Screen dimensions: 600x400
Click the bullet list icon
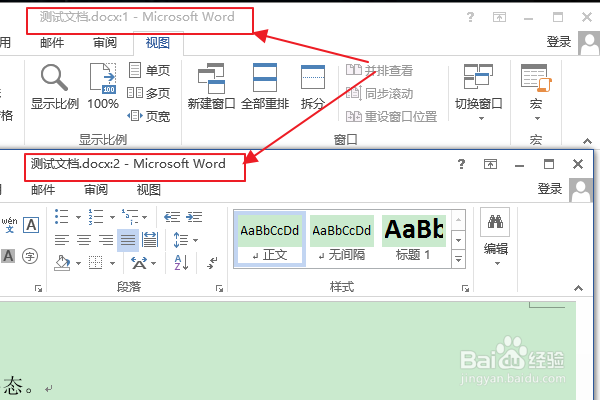point(62,217)
